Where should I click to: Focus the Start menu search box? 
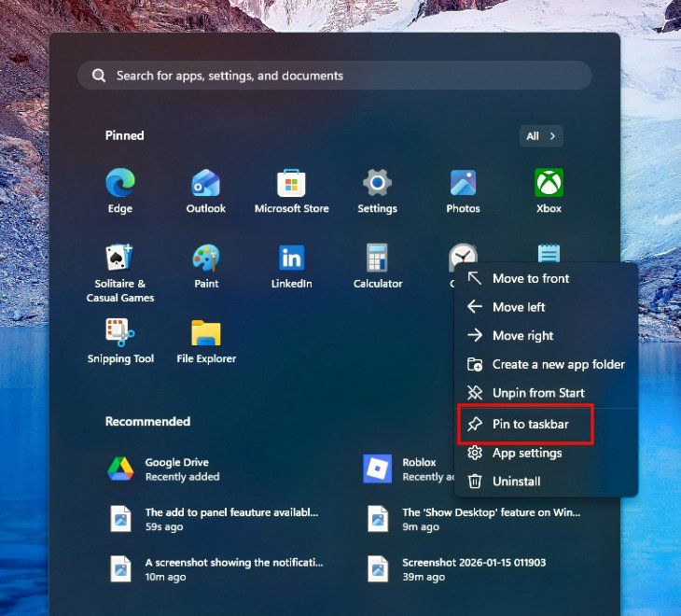tap(334, 76)
